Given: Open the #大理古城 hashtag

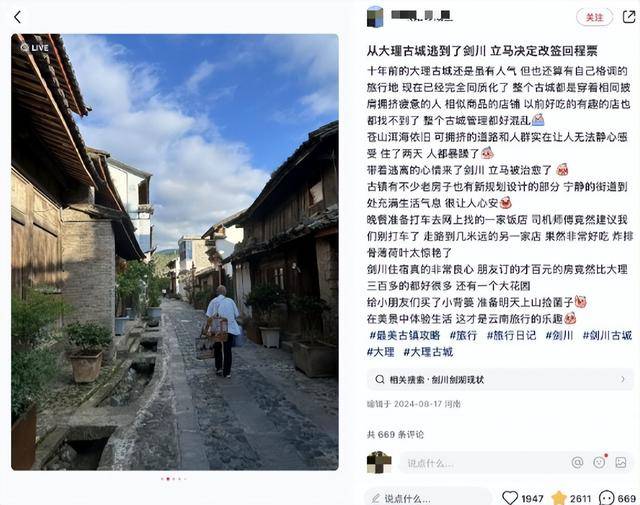Looking at the screenshot, I should (x=428, y=352).
